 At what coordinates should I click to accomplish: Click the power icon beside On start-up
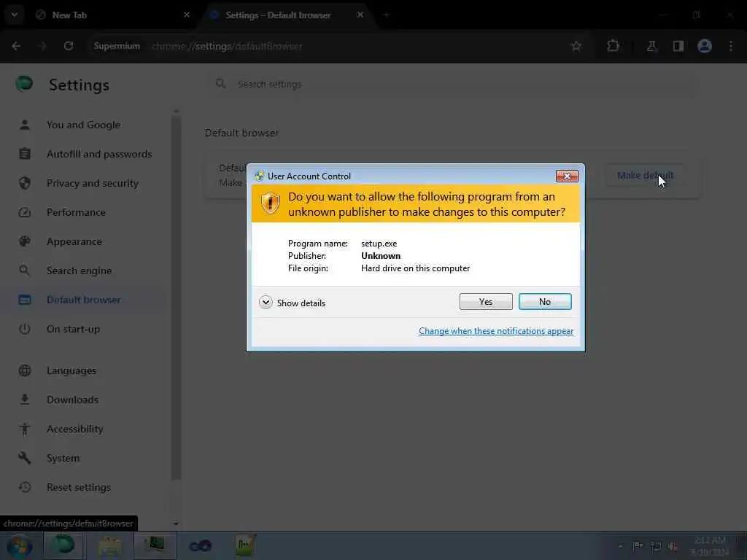tap(25, 329)
